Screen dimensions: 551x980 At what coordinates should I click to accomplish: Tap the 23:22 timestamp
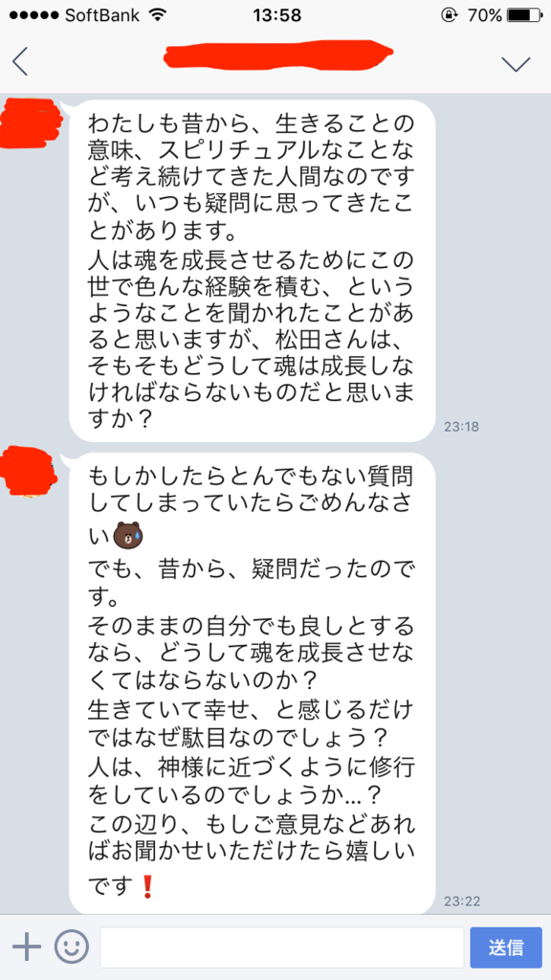click(x=461, y=901)
